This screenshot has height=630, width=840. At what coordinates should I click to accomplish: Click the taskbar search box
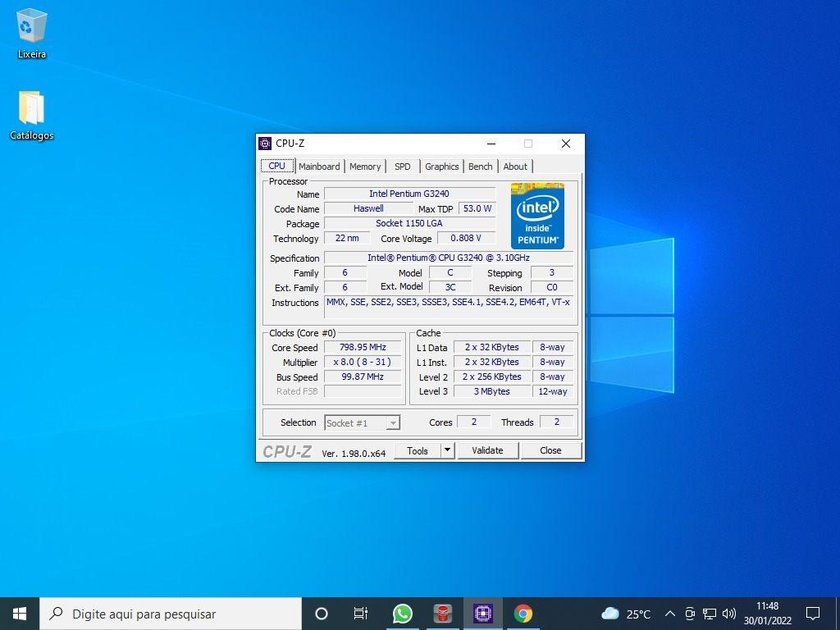(x=171, y=614)
